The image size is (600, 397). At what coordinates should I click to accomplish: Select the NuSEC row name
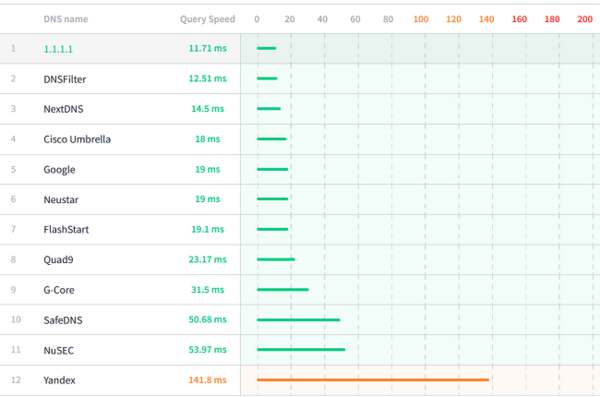59,350
